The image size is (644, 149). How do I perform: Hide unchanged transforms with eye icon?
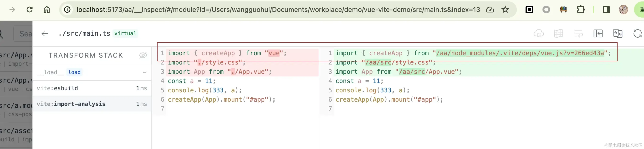(x=143, y=55)
